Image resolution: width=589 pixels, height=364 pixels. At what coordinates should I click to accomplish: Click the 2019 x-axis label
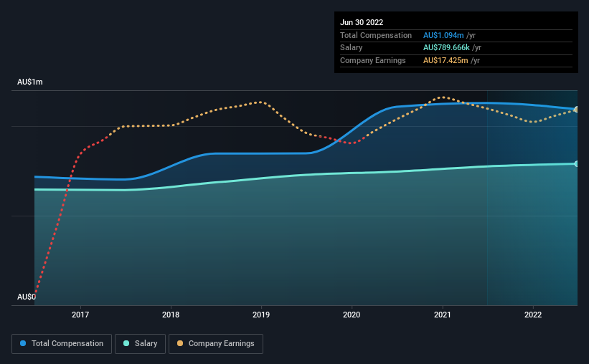pos(261,315)
